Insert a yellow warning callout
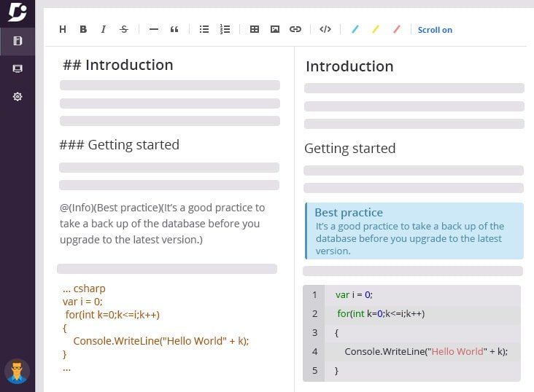Screen dimensions: 534x392 (376, 30)
